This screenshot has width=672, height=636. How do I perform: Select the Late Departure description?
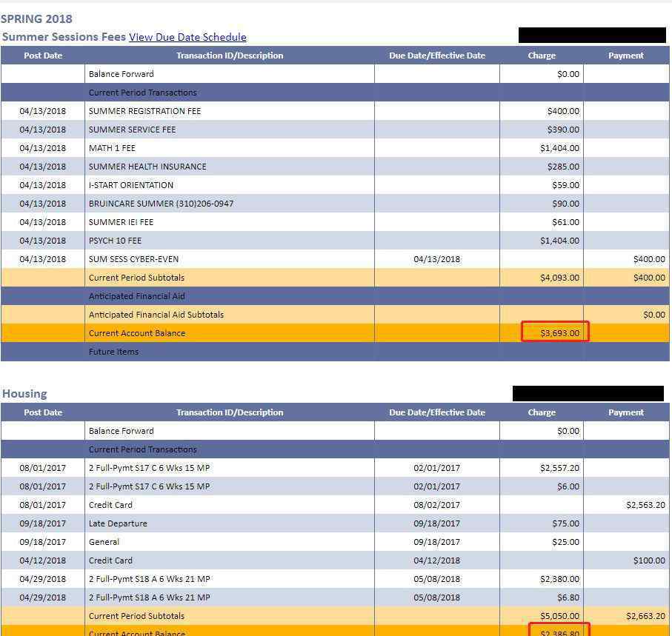pos(118,523)
